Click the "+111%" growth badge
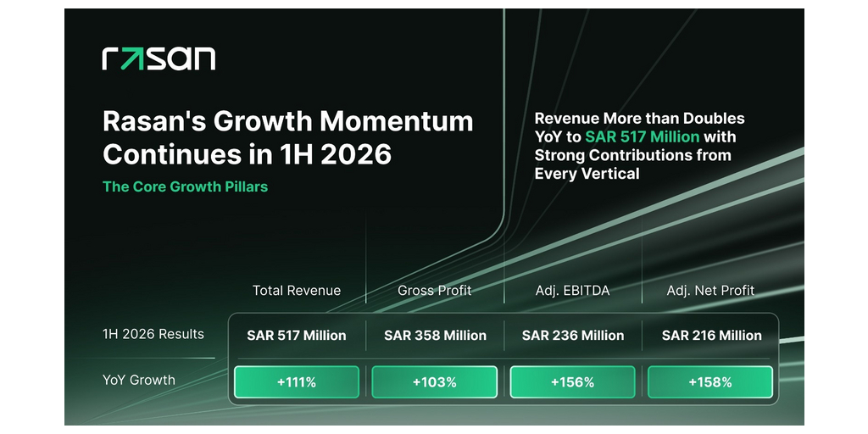Screen dimensions: 868x434 pyautogui.click(x=297, y=382)
